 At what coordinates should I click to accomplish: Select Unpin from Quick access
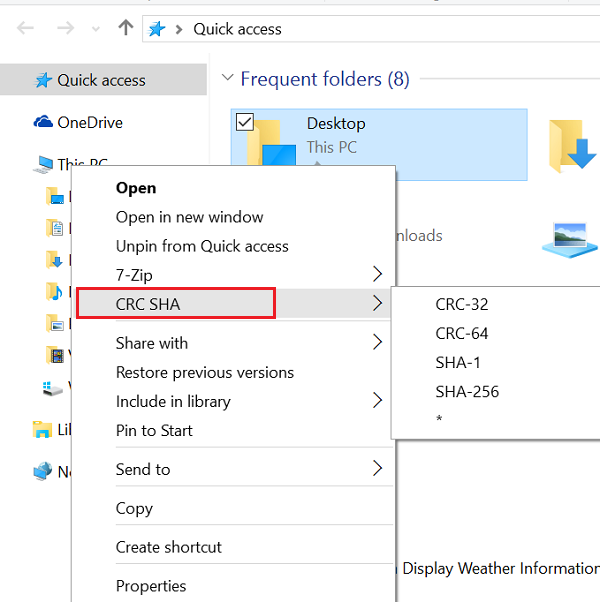202,246
